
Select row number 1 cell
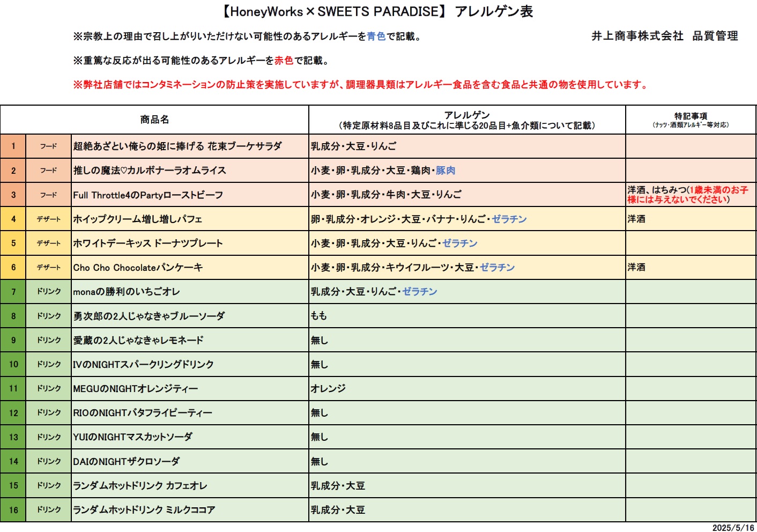(x=13, y=146)
